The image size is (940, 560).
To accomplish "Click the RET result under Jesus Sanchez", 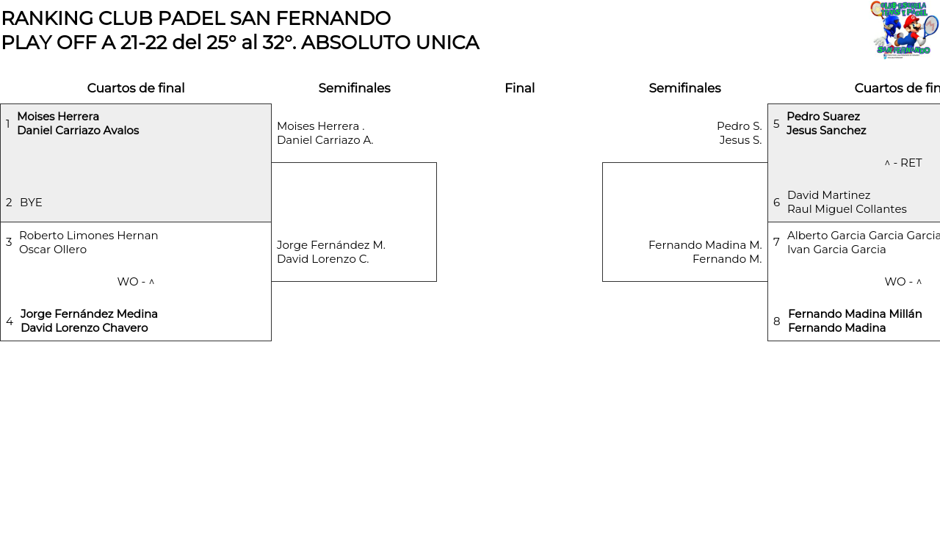I will [x=903, y=163].
